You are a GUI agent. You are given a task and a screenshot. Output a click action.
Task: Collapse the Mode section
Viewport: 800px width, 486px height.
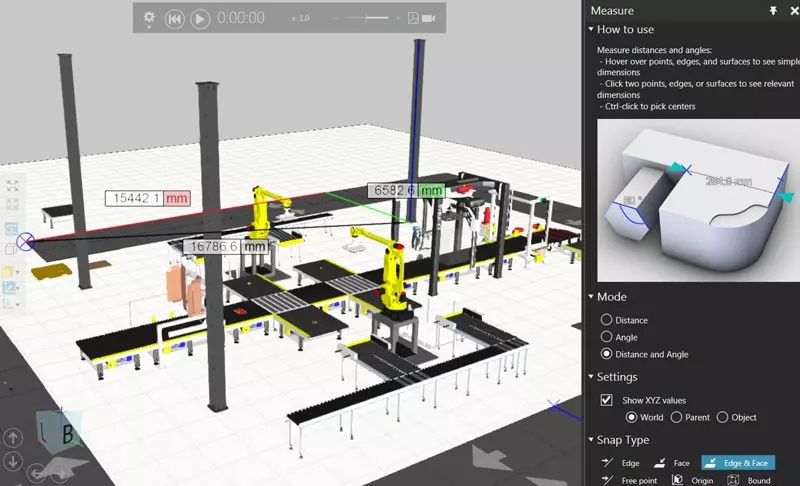(x=591, y=297)
